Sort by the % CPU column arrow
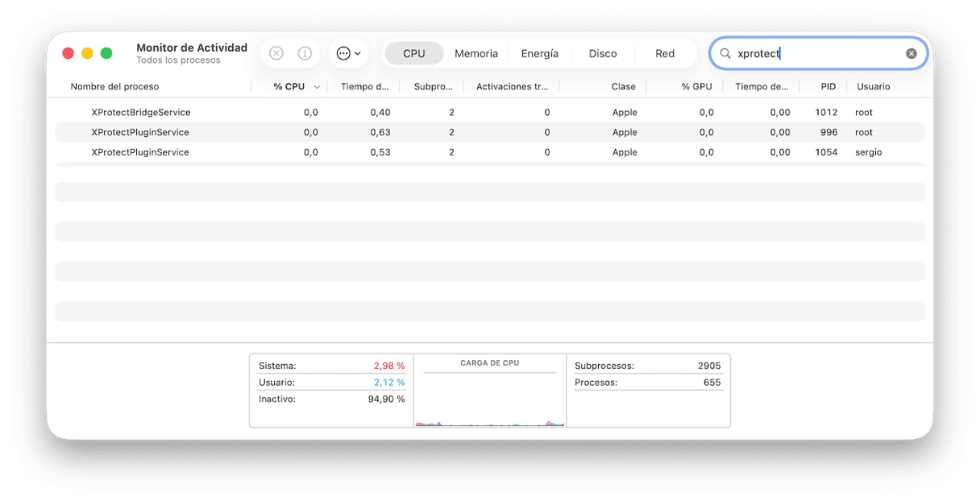This screenshot has width=980, height=501. tap(317, 87)
